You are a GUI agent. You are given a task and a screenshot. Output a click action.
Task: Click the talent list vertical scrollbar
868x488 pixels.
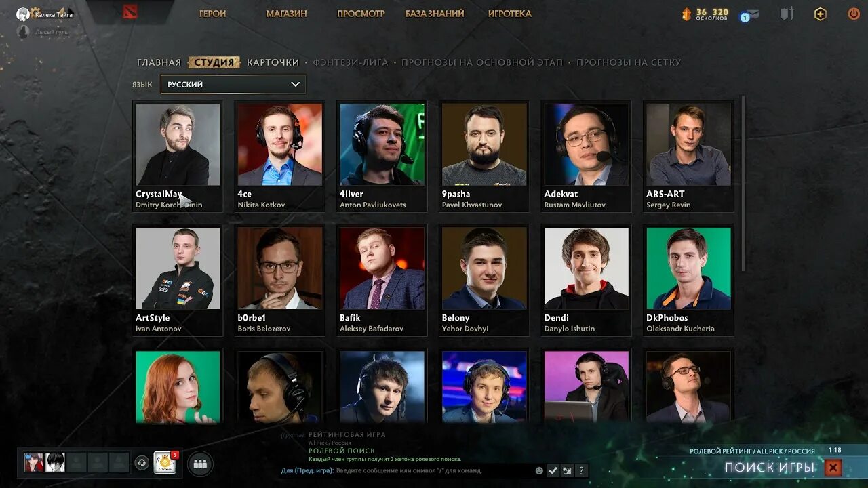click(743, 183)
